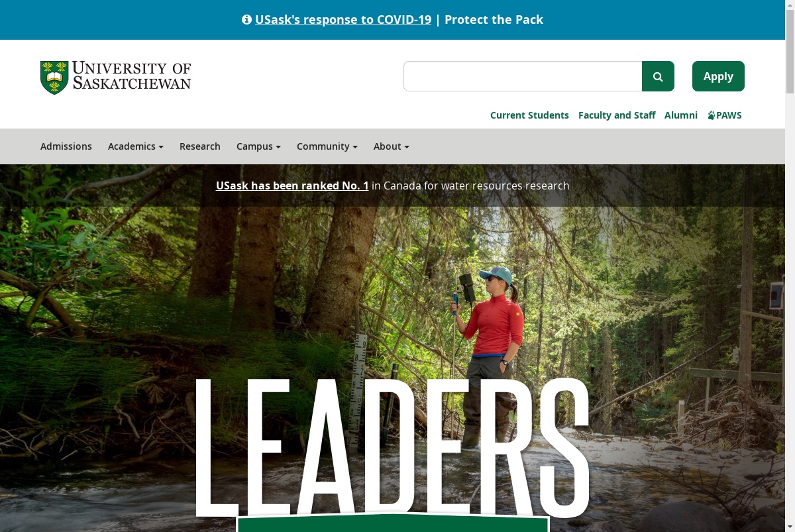Click the vertical page scrollbar thumb
Image resolution: width=795 pixels, height=532 pixels.
(x=790, y=48)
